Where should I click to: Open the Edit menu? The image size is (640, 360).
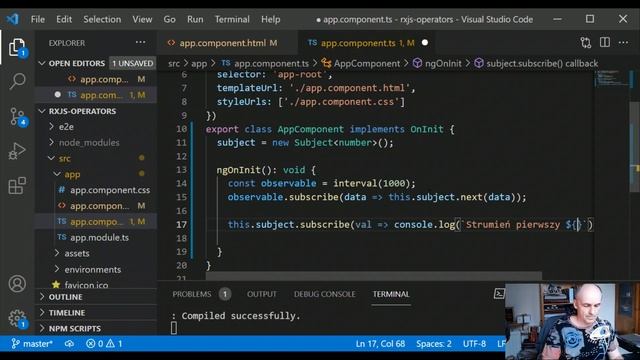click(64, 19)
